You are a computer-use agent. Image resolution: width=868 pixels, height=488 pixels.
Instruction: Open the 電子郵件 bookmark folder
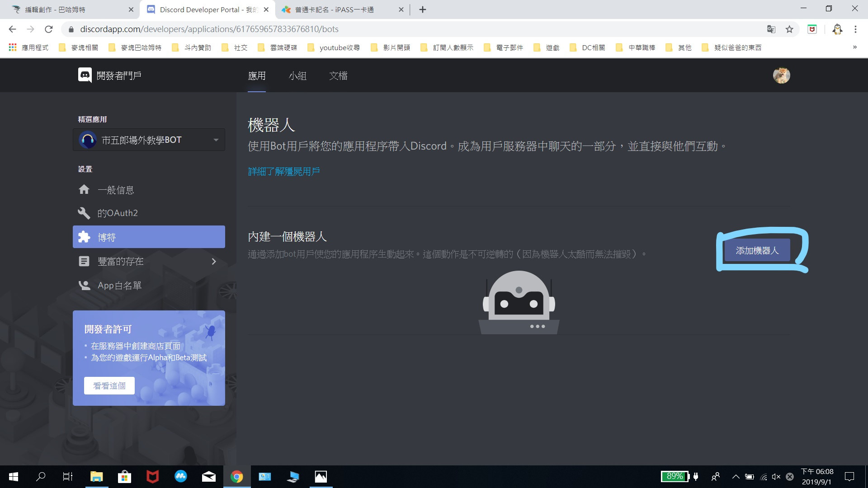coord(504,47)
